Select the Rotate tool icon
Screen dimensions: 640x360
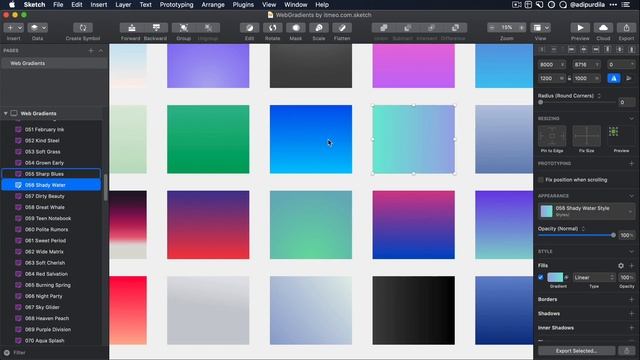point(273,28)
